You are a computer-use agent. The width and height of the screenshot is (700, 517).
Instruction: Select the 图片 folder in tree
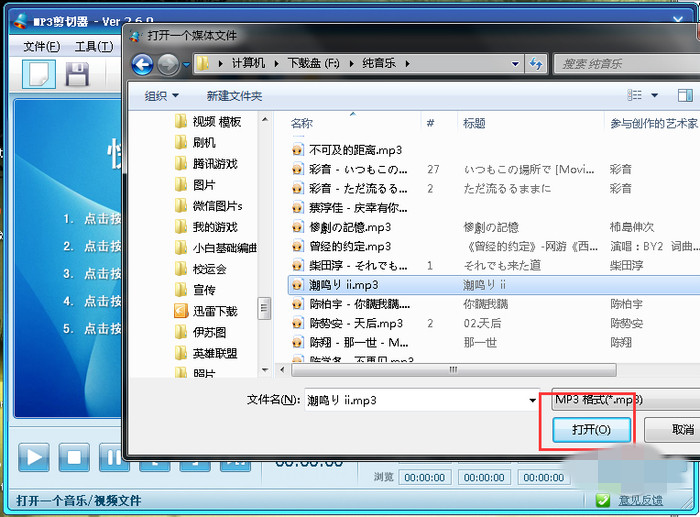coord(195,184)
